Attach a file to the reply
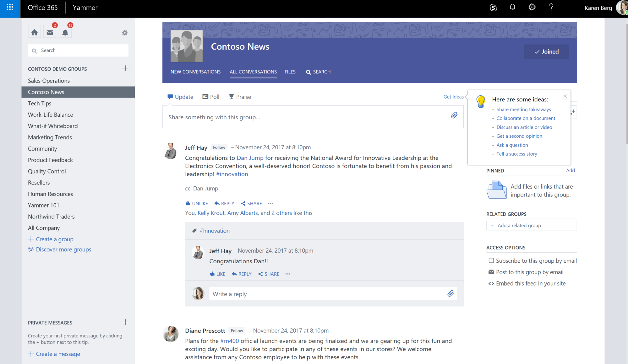Viewport: 628px width, 364px height. [x=451, y=293]
